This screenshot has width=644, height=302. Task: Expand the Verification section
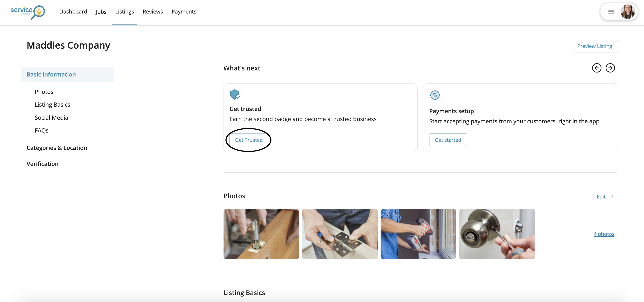(43, 164)
